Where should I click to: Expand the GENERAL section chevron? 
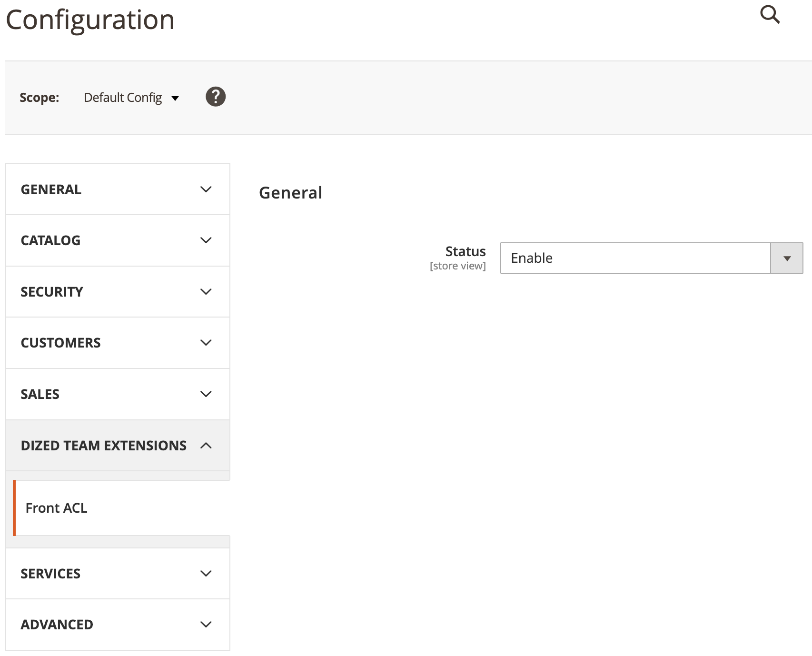click(x=206, y=189)
